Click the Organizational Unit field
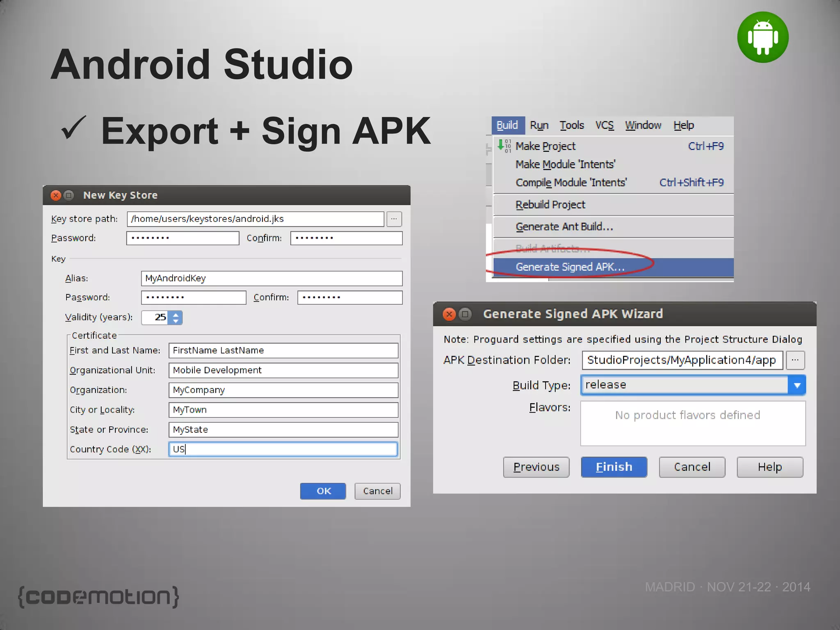This screenshot has height=630, width=840. [283, 370]
